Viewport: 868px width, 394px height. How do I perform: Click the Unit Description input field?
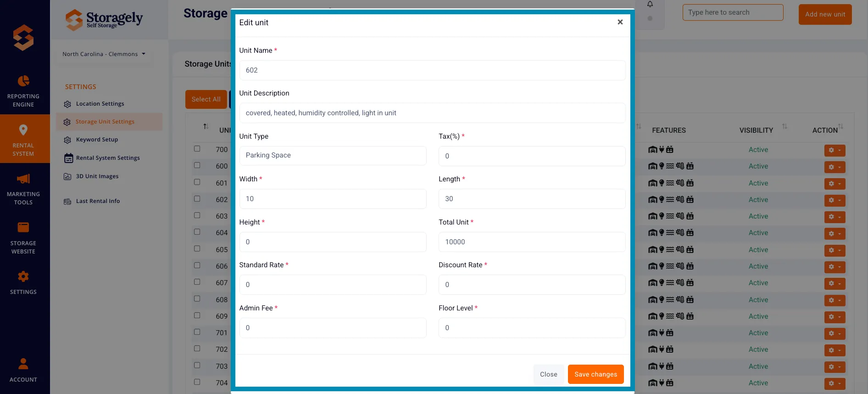coord(432,113)
